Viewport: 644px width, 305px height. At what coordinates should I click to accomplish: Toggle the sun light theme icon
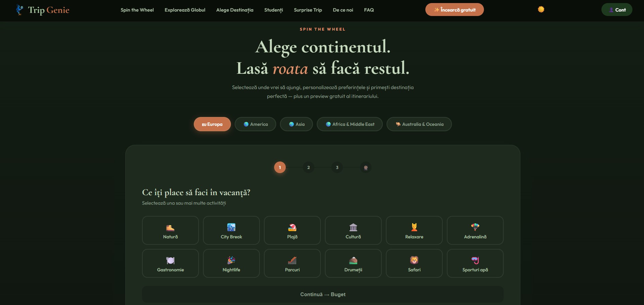coord(541,10)
